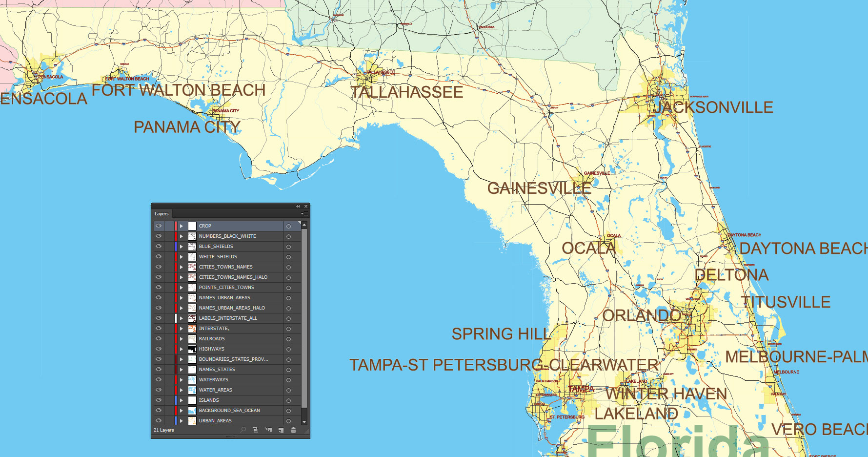Expand the LABELS_INTERSTATE_ALL layer
868x457 pixels.
pos(182,318)
